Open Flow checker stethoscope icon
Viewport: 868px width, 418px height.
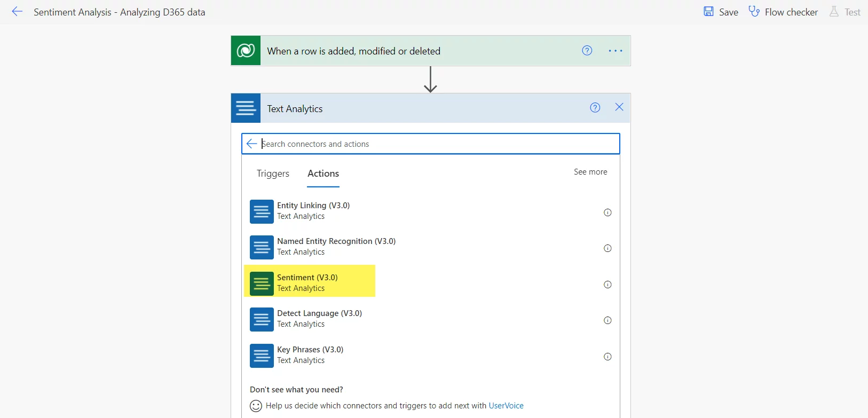(x=754, y=11)
